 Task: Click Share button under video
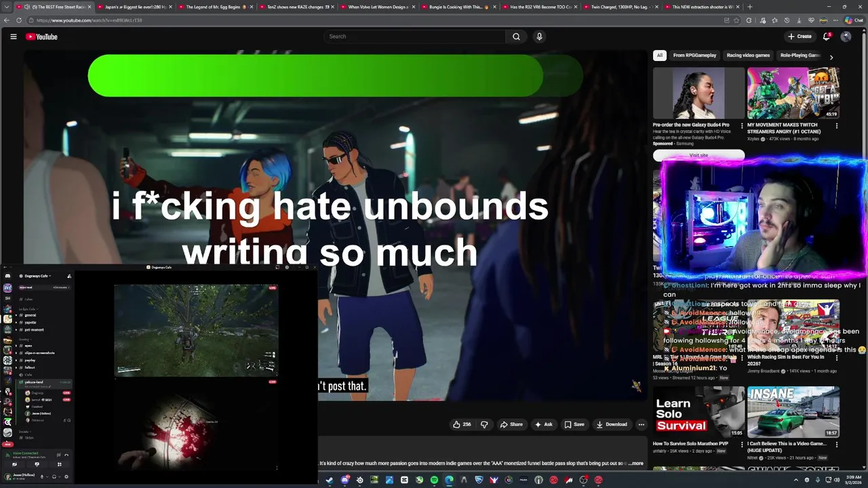511,424
